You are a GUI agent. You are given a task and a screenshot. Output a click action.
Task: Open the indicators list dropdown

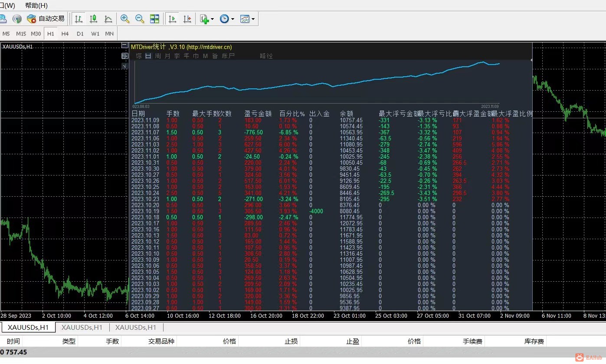click(206, 19)
